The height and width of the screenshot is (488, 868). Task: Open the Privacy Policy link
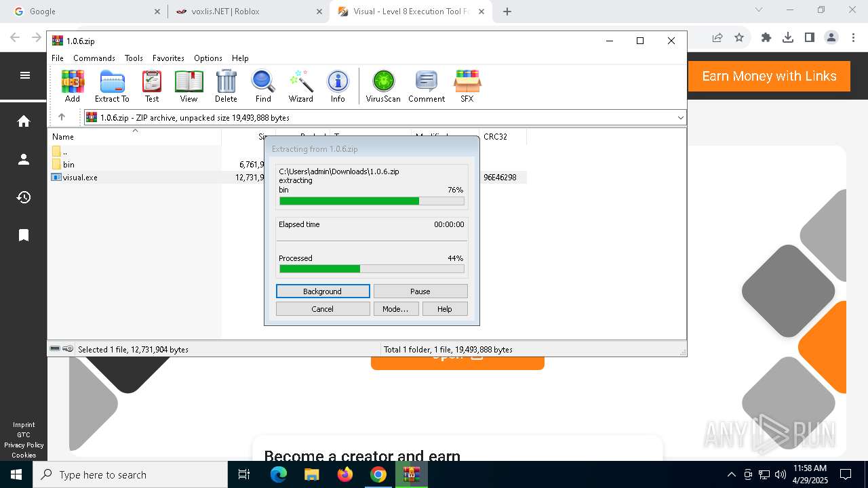[24, 445]
